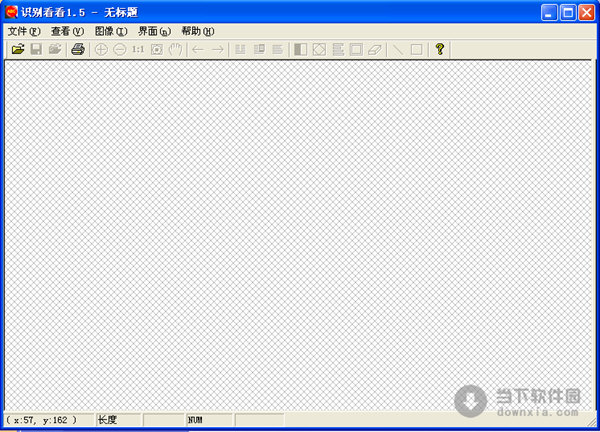The height and width of the screenshot is (432, 600).
Task: Zoom out with the minus circle icon
Action: (120, 49)
